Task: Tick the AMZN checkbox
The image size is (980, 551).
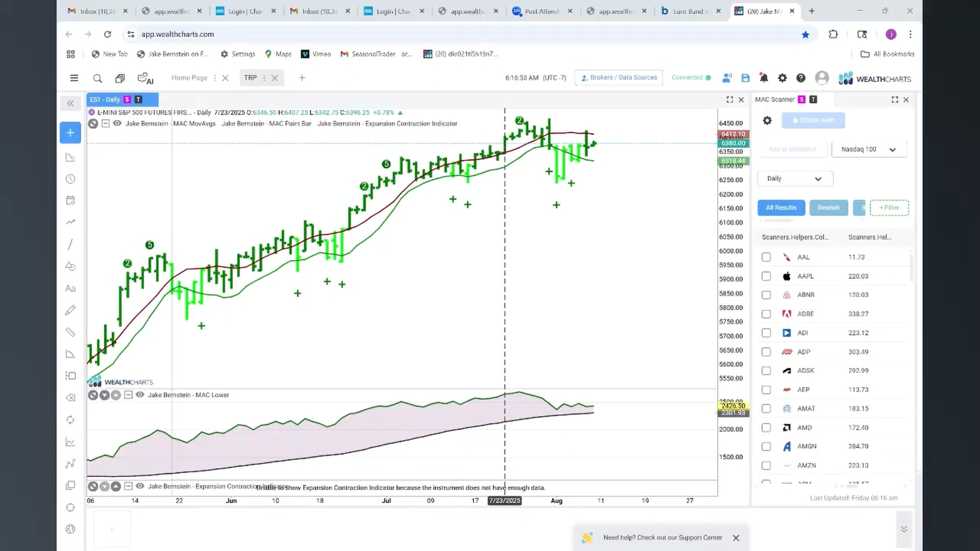Action: tap(766, 466)
